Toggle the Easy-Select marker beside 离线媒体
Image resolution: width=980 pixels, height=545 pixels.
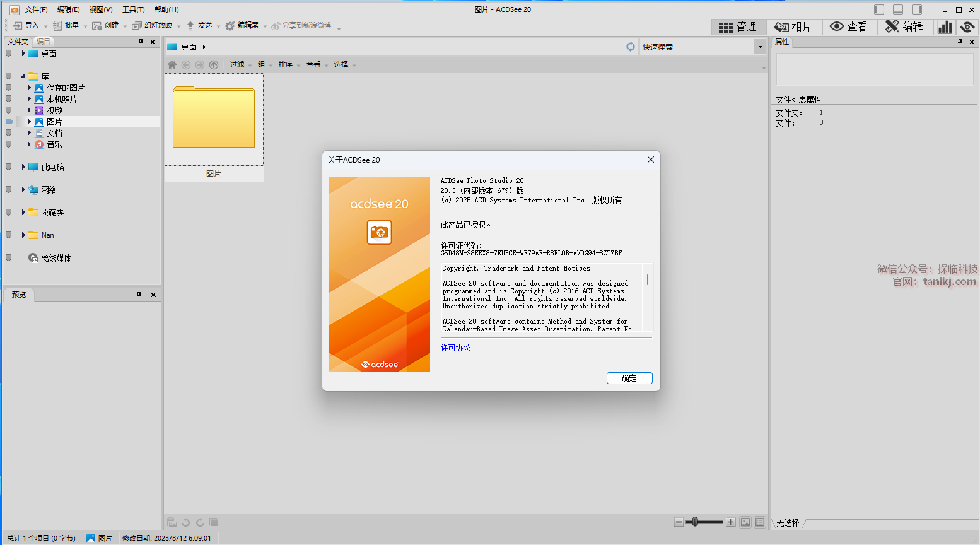click(x=9, y=258)
